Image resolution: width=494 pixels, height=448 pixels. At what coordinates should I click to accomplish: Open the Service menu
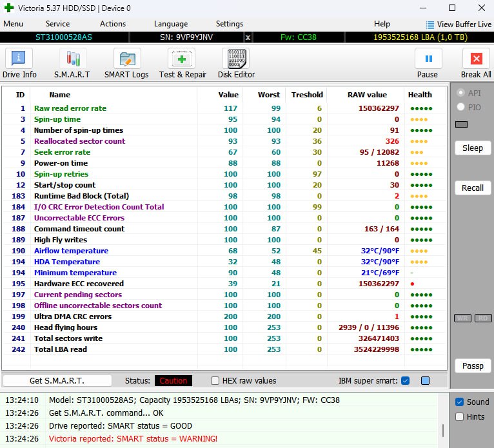click(x=57, y=24)
